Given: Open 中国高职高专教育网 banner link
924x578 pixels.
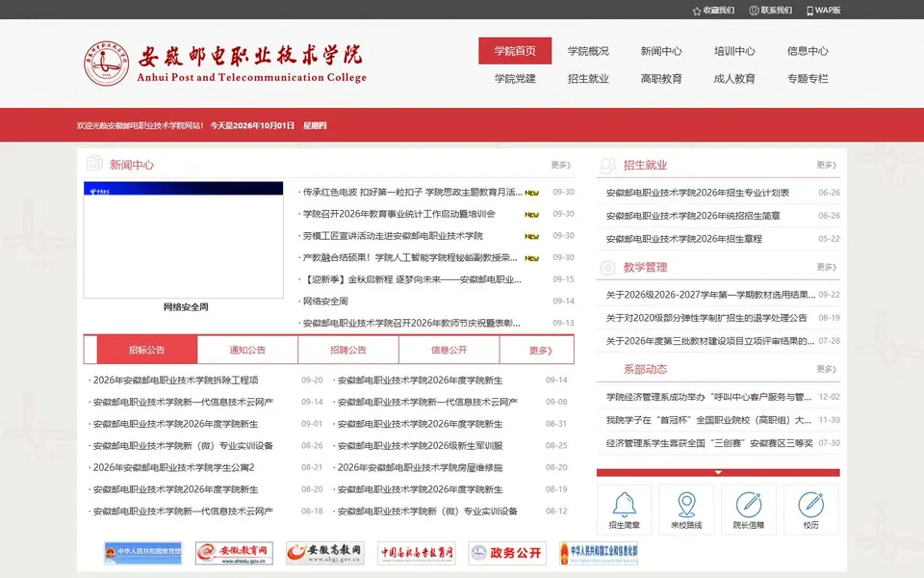Looking at the screenshot, I should pyautogui.click(x=417, y=553).
